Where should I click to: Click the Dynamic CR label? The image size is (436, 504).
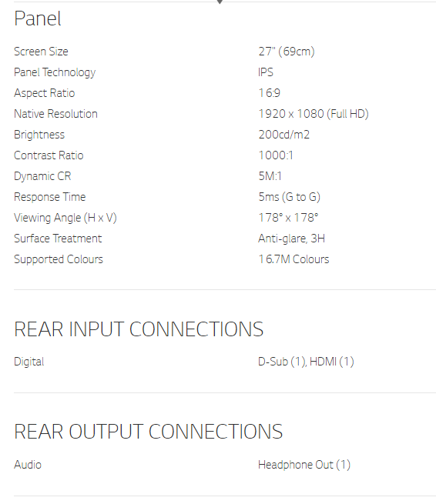tap(42, 176)
